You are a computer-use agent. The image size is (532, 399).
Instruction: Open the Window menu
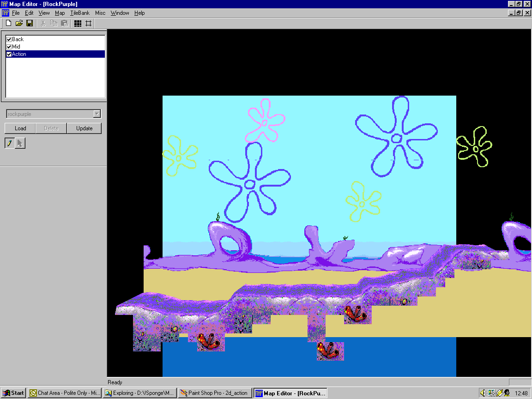[x=120, y=13]
